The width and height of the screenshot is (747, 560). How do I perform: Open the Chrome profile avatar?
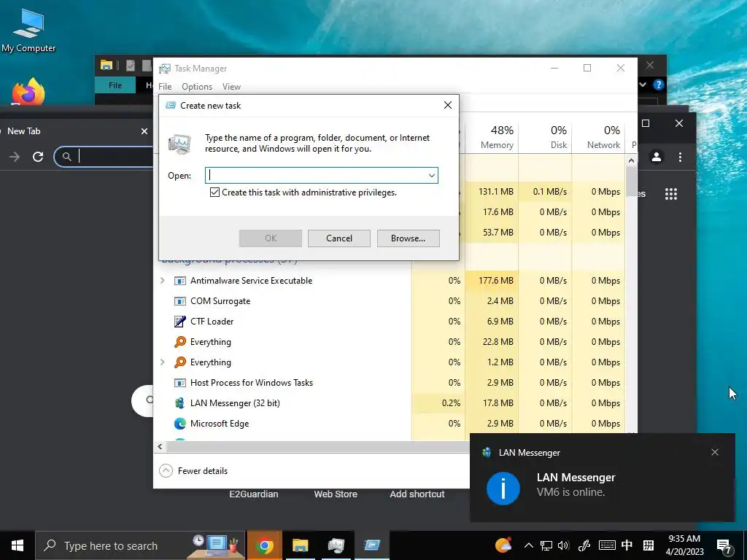(657, 157)
